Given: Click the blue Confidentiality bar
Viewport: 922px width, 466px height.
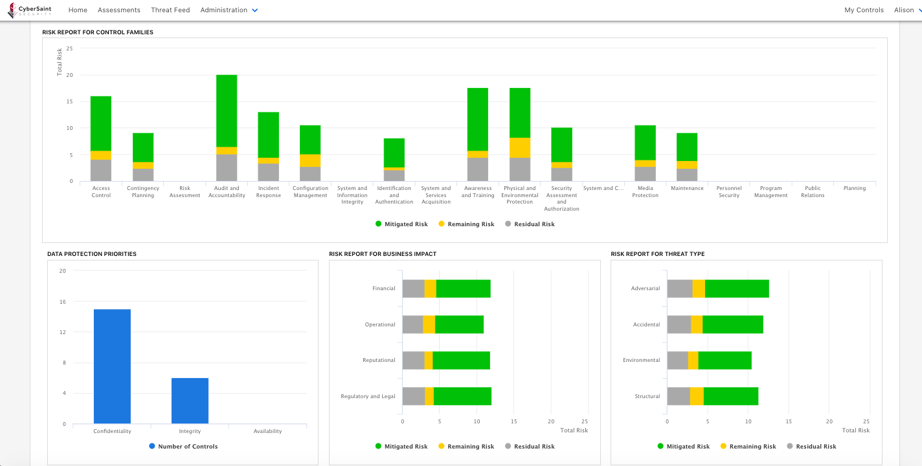Looking at the screenshot, I should click(112, 366).
